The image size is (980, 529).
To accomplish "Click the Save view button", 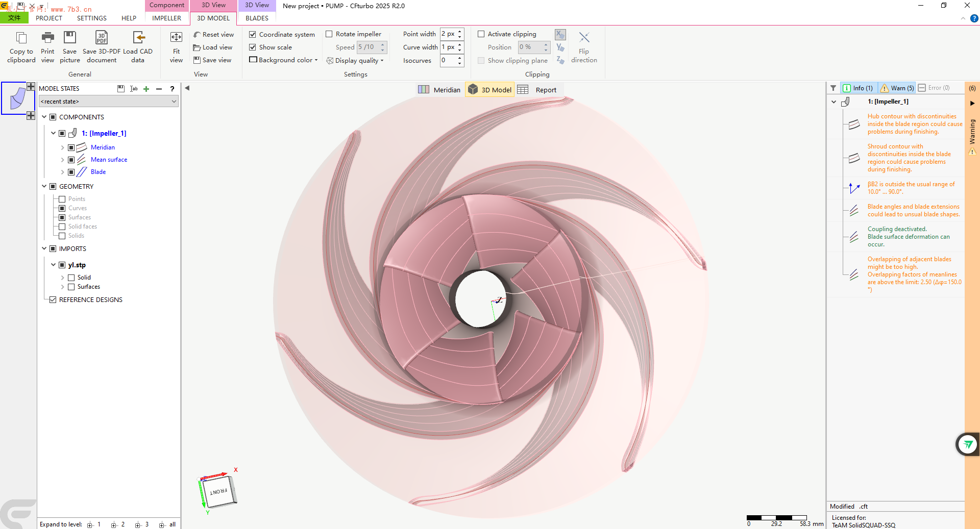I will pos(212,60).
